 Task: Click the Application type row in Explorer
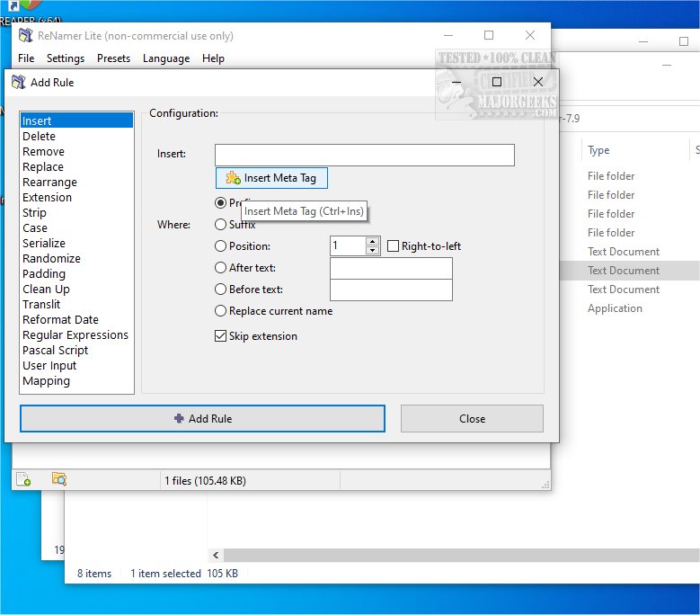click(615, 308)
